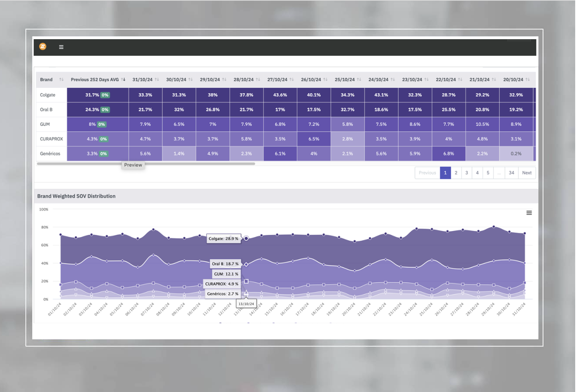Click the Colgate 24/10/24 cell 43.1%
The height and width of the screenshot is (392, 576).
point(381,95)
